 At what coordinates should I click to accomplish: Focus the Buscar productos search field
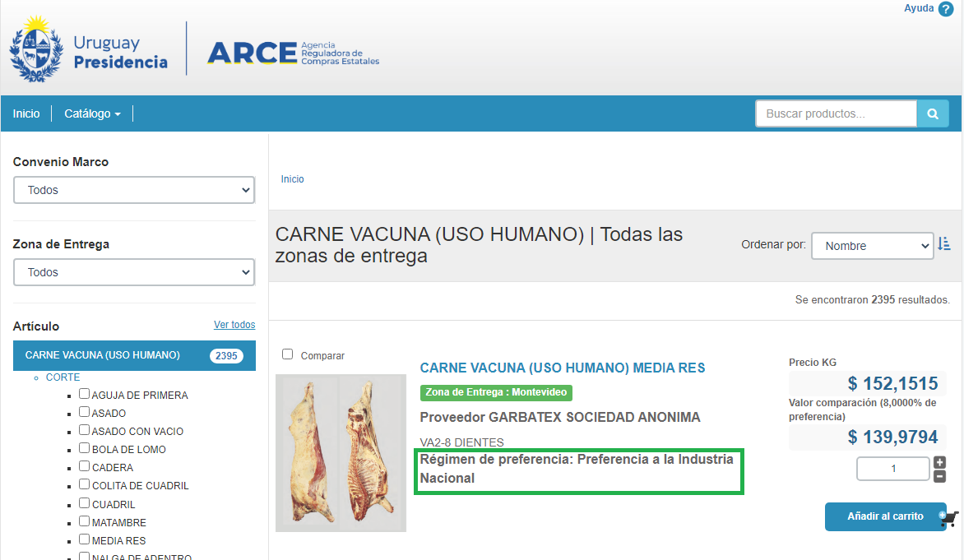pyautogui.click(x=836, y=114)
